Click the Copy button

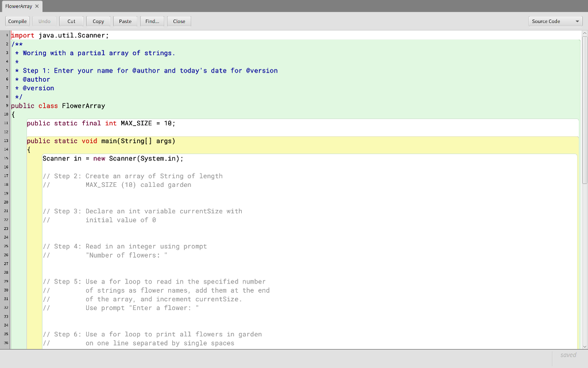pyautogui.click(x=98, y=21)
